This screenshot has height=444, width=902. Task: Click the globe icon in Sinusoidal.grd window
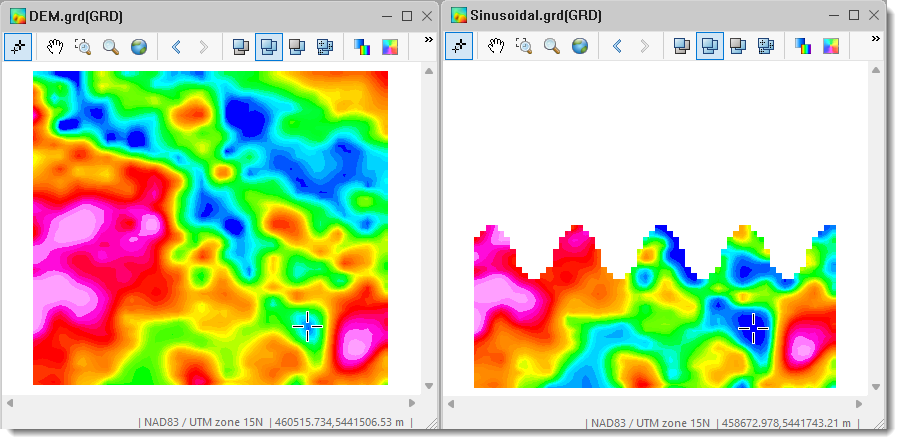click(x=580, y=47)
